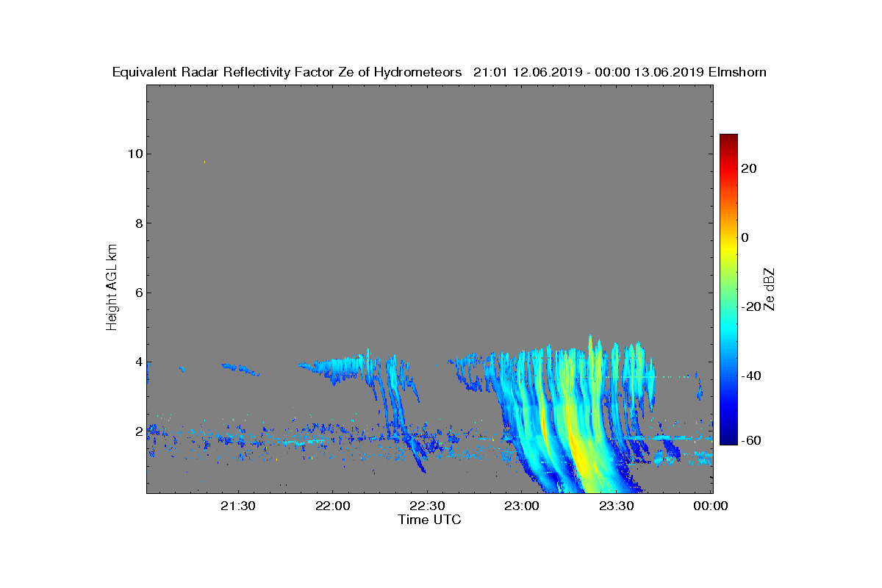Image resolution: width=882 pixels, height=588 pixels.
Task: Click the colorbar tick label -60
Action: tap(751, 440)
